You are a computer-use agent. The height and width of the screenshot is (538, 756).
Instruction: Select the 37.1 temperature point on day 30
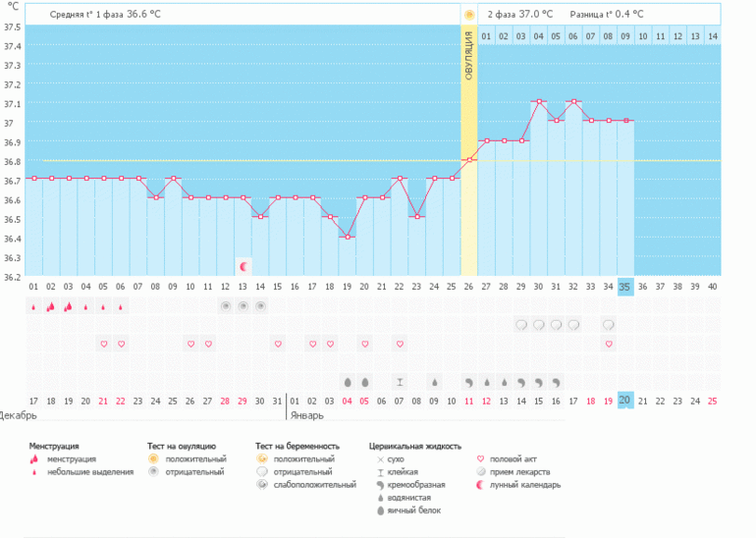(x=539, y=101)
